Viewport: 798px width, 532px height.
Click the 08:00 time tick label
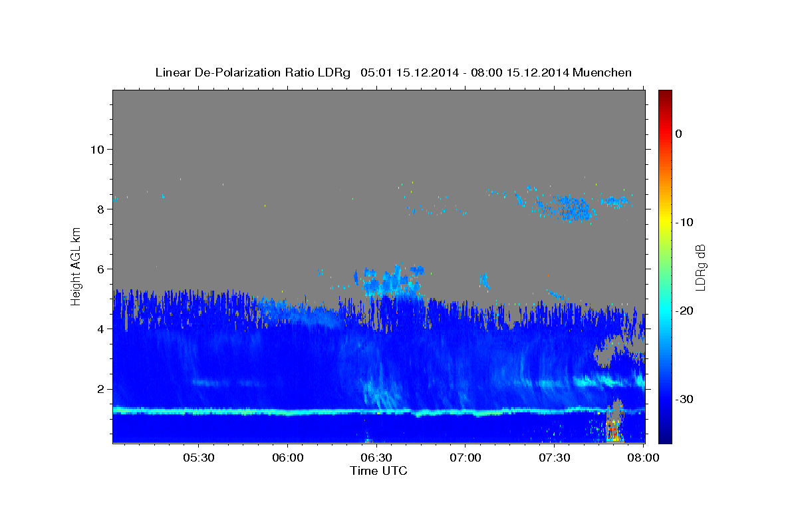(x=643, y=458)
